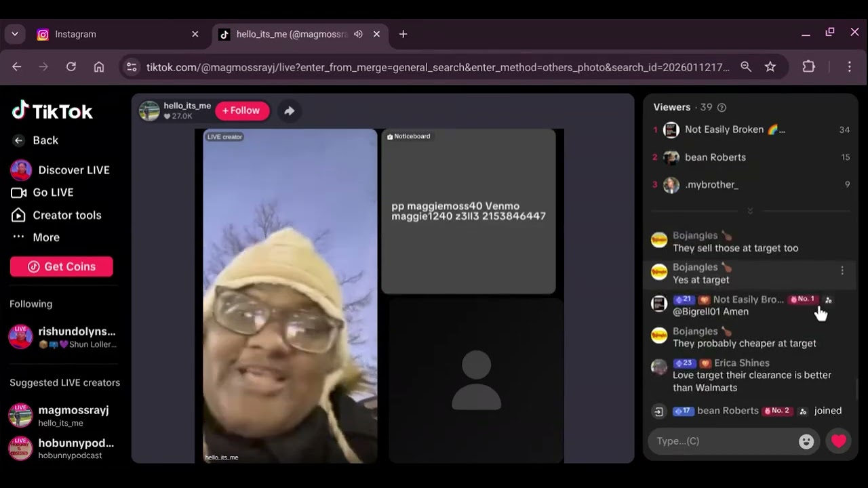
Task: Minimize the browser window
Action: tap(806, 33)
